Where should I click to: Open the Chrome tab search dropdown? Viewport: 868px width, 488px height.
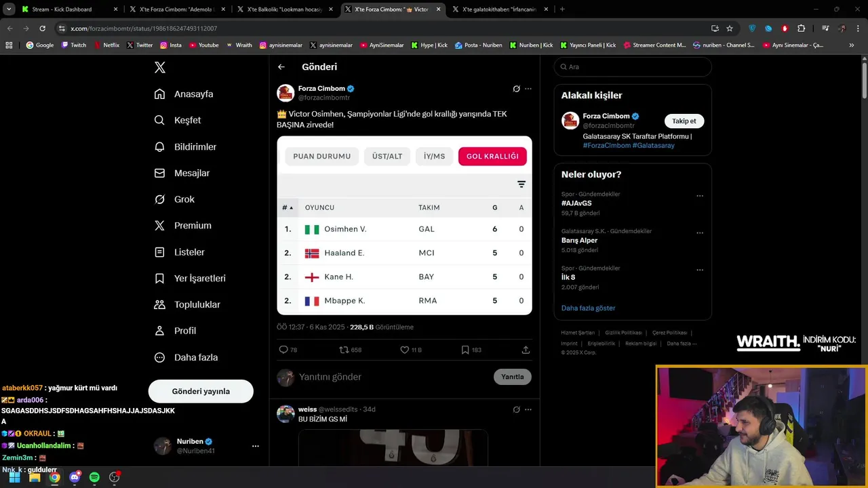[x=9, y=9]
